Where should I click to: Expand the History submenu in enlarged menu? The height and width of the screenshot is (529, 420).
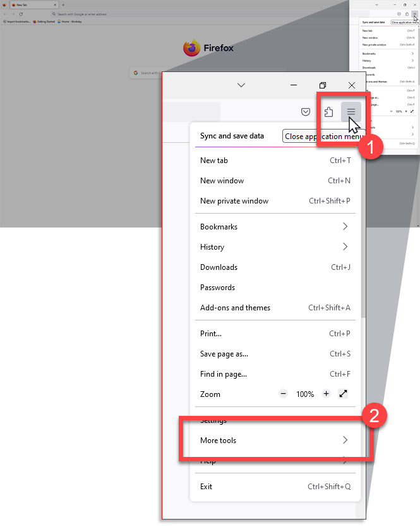tap(275, 247)
